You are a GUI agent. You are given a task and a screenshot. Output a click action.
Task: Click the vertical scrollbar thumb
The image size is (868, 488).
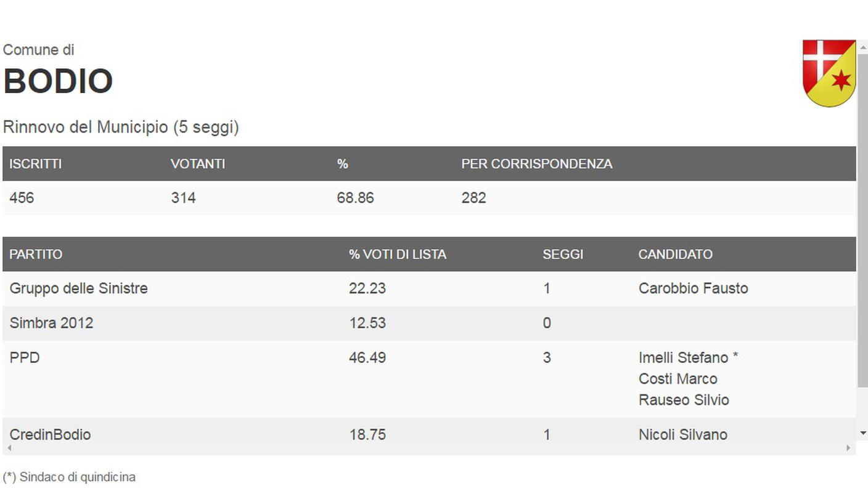click(x=862, y=221)
